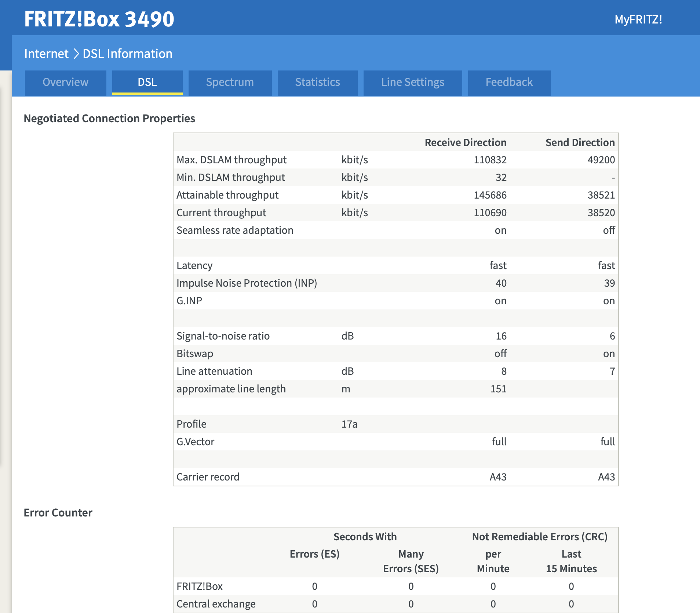The image size is (700, 613).
Task: Click DSL Information in the breadcrumb
Action: tap(127, 54)
